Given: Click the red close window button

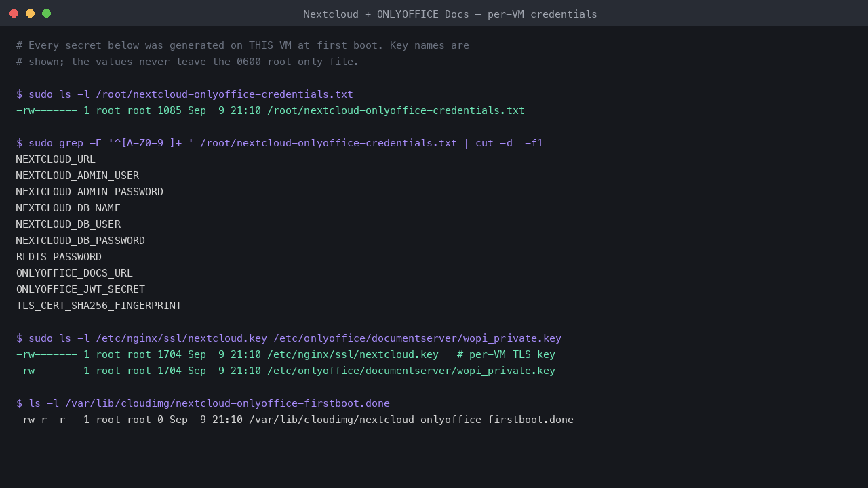Looking at the screenshot, I should 14,14.
